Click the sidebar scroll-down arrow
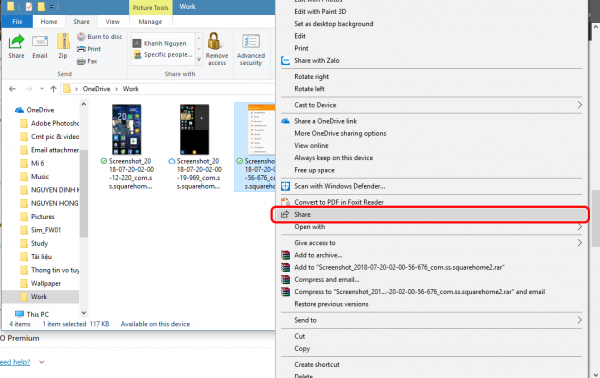The height and width of the screenshot is (378, 600). pyautogui.click(x=84, y=313)
